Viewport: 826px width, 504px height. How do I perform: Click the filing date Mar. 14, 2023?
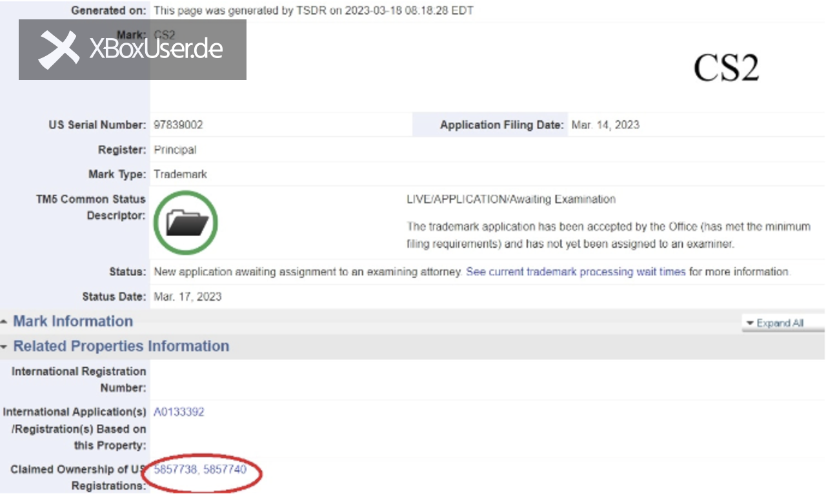click(605, 125)
